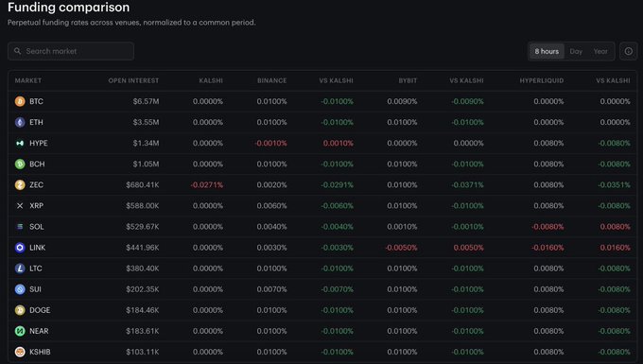Sort by BINANCE column header
Viewport: 643px width, 364px height.
click(272, 80)
